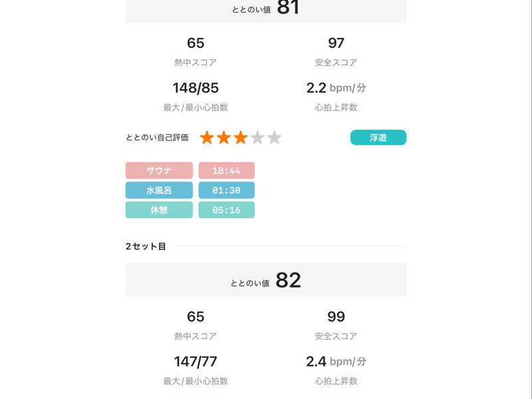Image resolution: width=532 pixels, height=399 pixels.
Task: Click the second orange rating star
Action: tap(223, 138)
